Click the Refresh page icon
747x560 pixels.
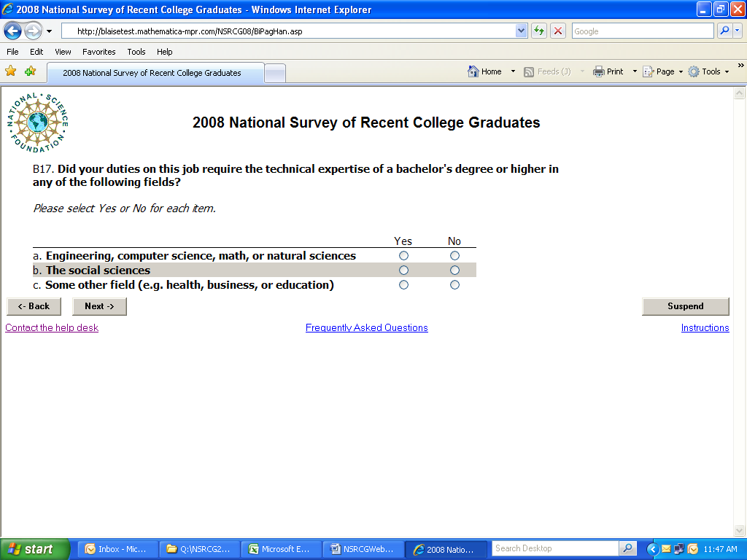(539, 31)
